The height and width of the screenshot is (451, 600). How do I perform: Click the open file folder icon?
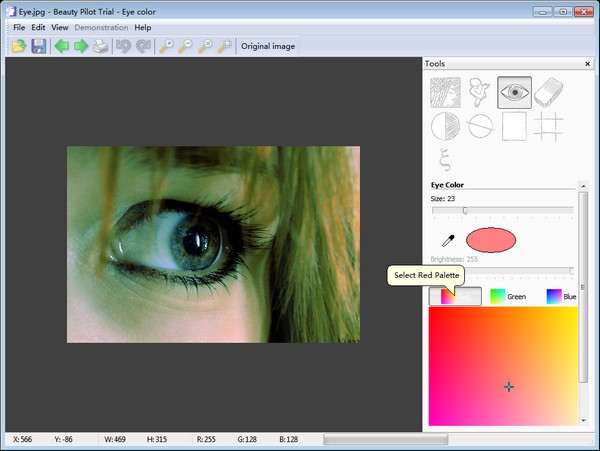19,47
